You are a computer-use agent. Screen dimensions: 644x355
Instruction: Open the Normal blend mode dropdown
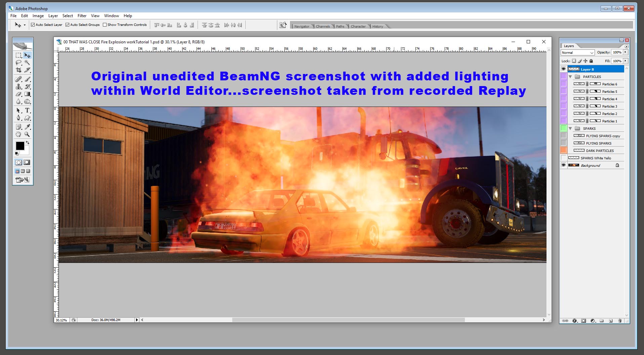(x=577, y=52)
